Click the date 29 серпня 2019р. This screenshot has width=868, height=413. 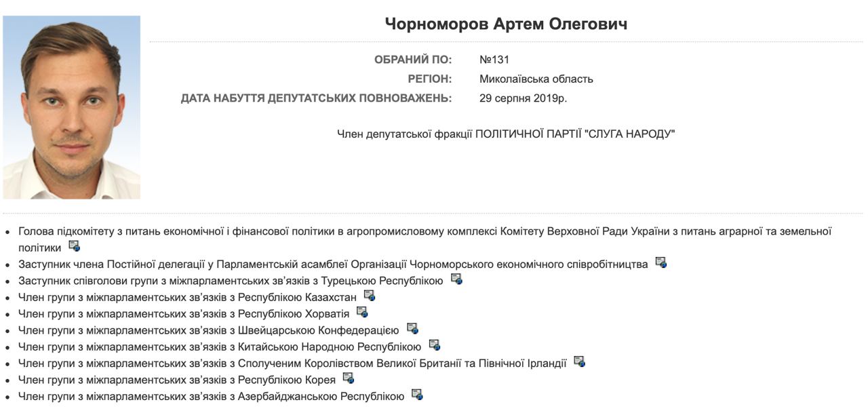(x=523, y=98)
